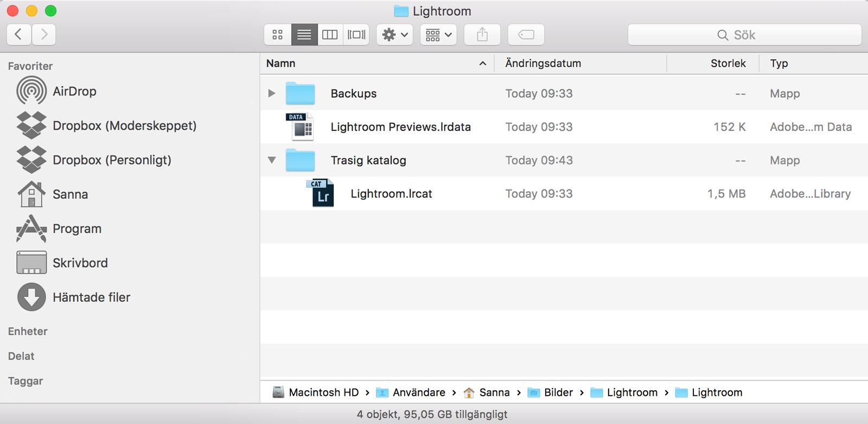Go forward with the right arrow button
Viewport: 868px width, 424px height.
click(44, 35)
